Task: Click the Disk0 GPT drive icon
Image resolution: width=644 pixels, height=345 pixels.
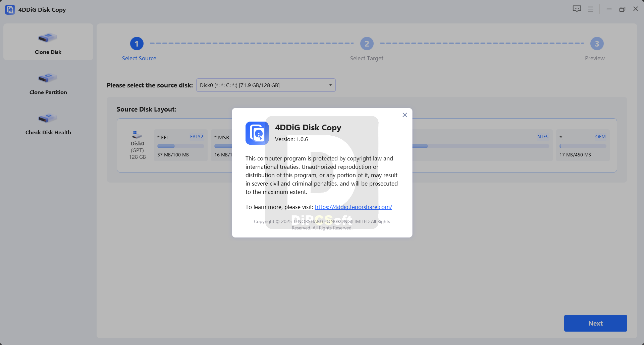Action: [137, 135]
